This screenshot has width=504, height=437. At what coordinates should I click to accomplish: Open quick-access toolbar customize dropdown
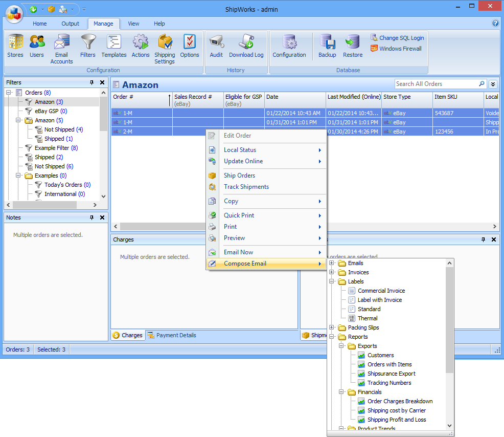point(84,9)
